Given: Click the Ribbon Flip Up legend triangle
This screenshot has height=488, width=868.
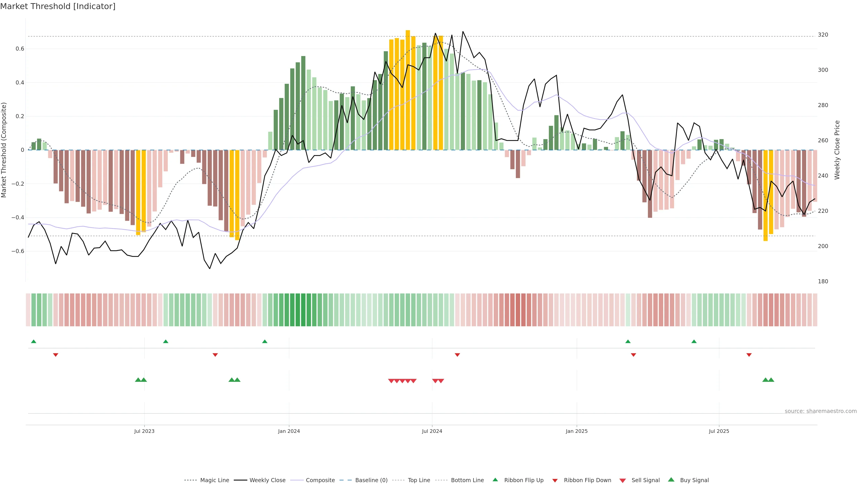Looking at the screenshot, I should (495, 480).
